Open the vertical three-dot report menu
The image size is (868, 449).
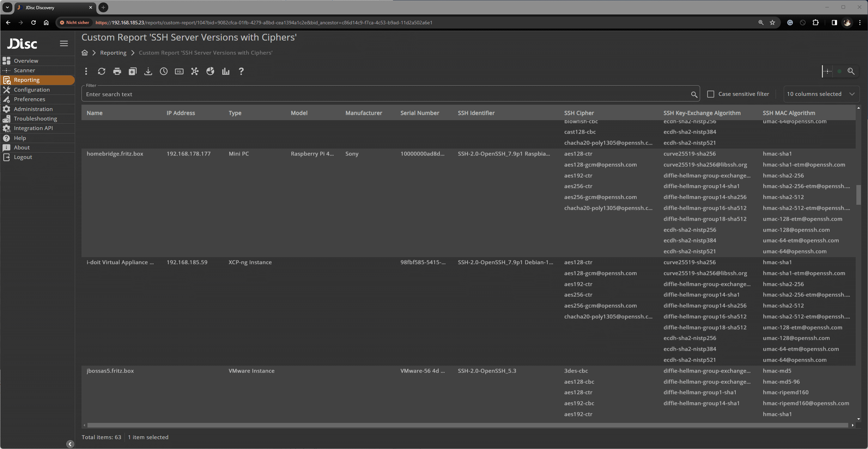(86, 71)
